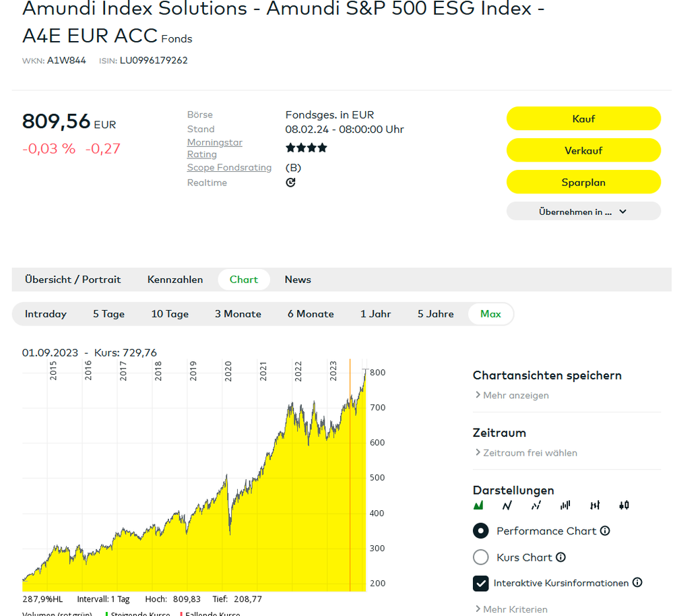The image size is (673, 616).
Task: Select the bar chart display icon
Action: 565,505
